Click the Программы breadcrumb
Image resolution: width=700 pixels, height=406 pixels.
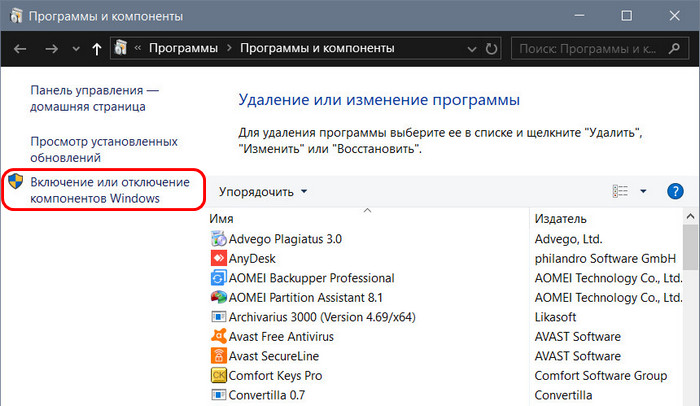click(183, 48)
